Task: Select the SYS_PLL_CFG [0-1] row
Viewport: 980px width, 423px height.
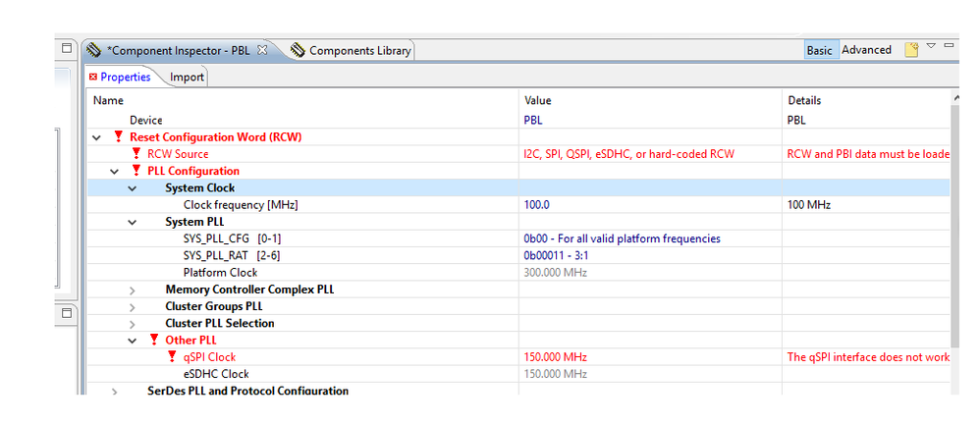Action: (518, 238)
